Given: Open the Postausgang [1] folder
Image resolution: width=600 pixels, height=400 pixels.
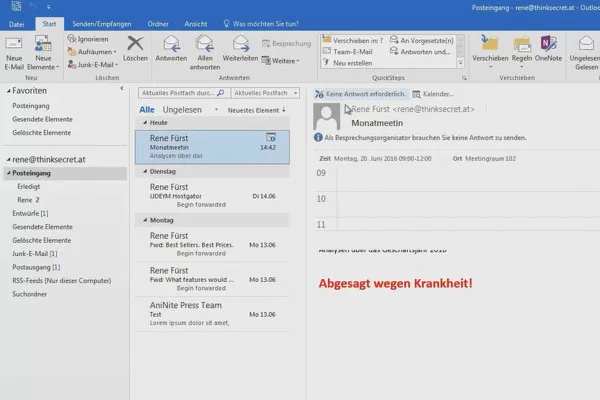Looking at the screenshot, I should 36,267.
